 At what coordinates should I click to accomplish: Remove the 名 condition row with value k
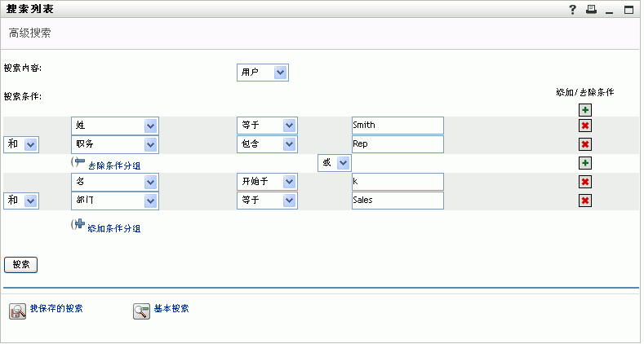tap(585, 182)
